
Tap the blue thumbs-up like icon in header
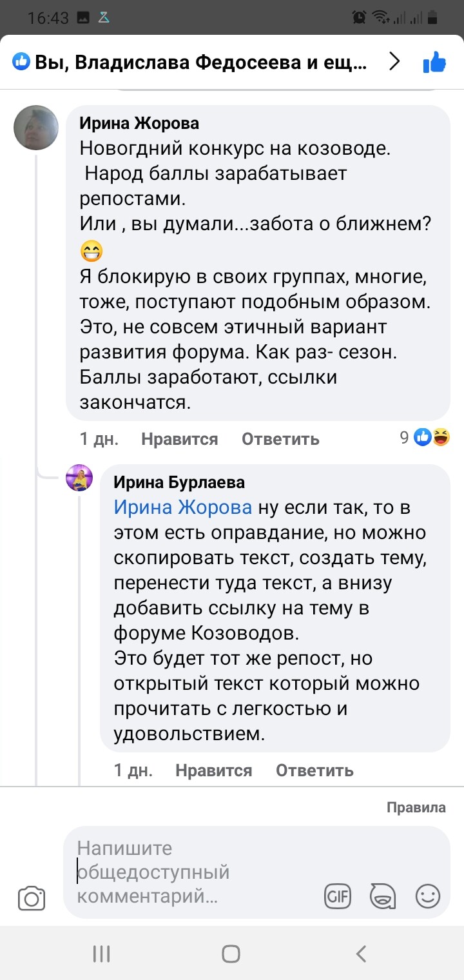tap(434, 63)
